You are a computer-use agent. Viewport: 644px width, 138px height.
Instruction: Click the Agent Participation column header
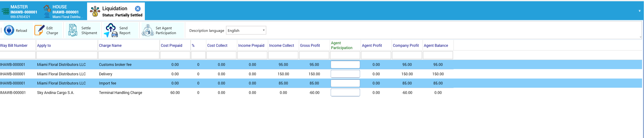(x=342, y=45)
